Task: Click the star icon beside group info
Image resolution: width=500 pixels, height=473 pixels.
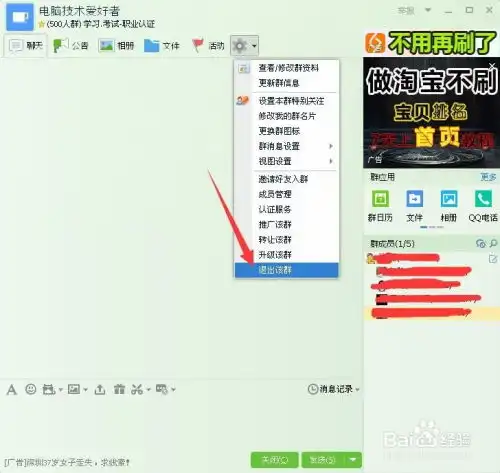Action: (x=42, y=24)
